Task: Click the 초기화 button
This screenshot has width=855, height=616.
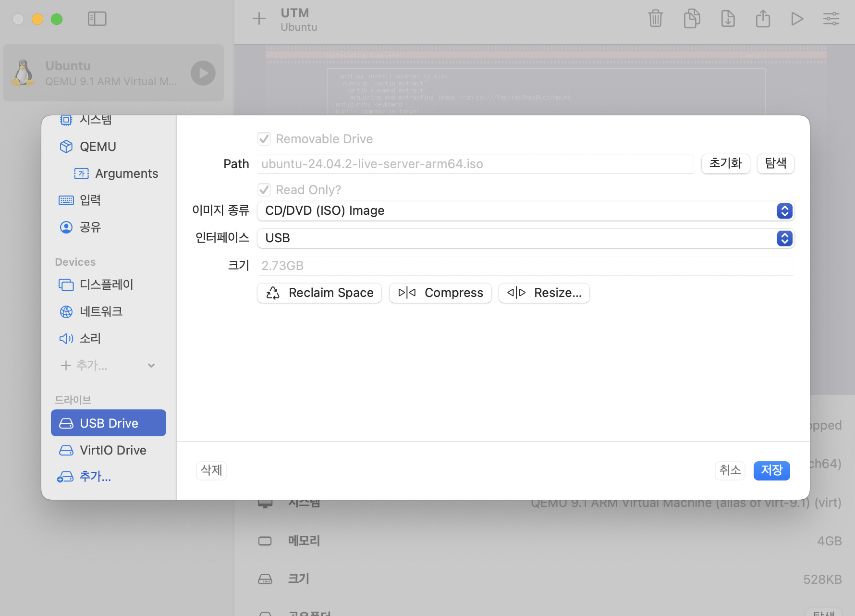Action: (726, 164)
